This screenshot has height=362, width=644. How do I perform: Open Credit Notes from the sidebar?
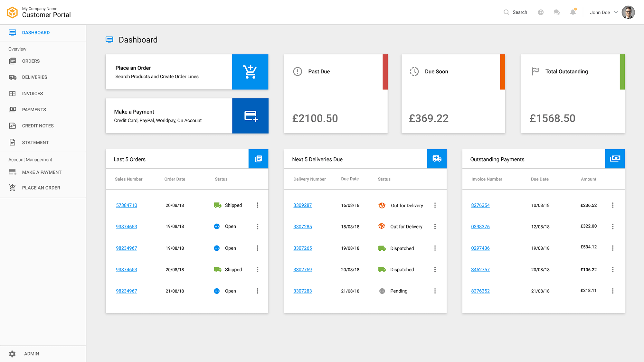click(x=38, y=126)
